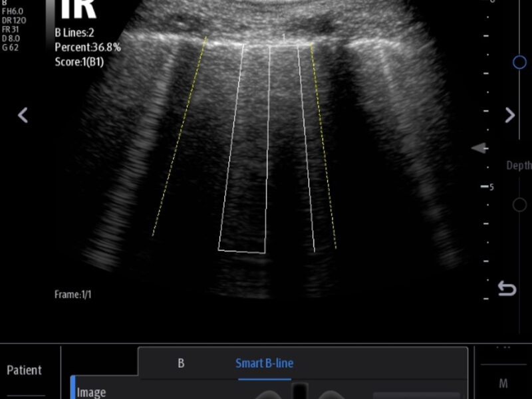
Task: Click the Frame:1/1 indicator
Action: [72, 294]
